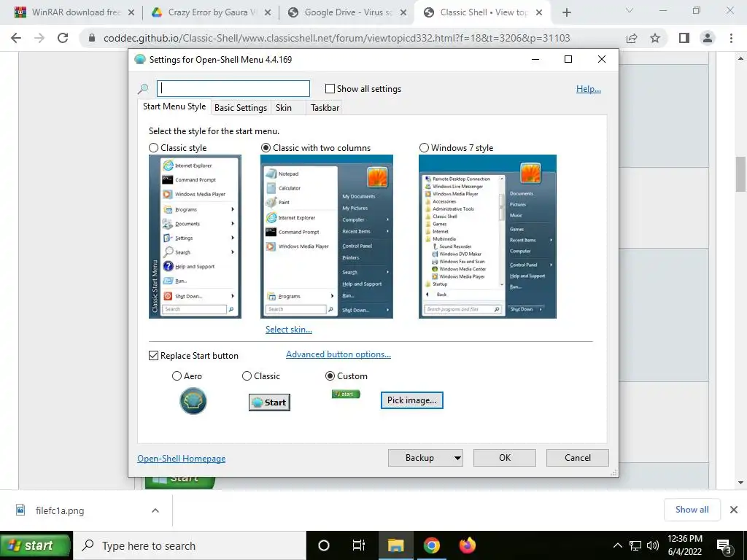Click the volume speaker icon
Viewport: 747px width, 560px height.
click(653, 545)
